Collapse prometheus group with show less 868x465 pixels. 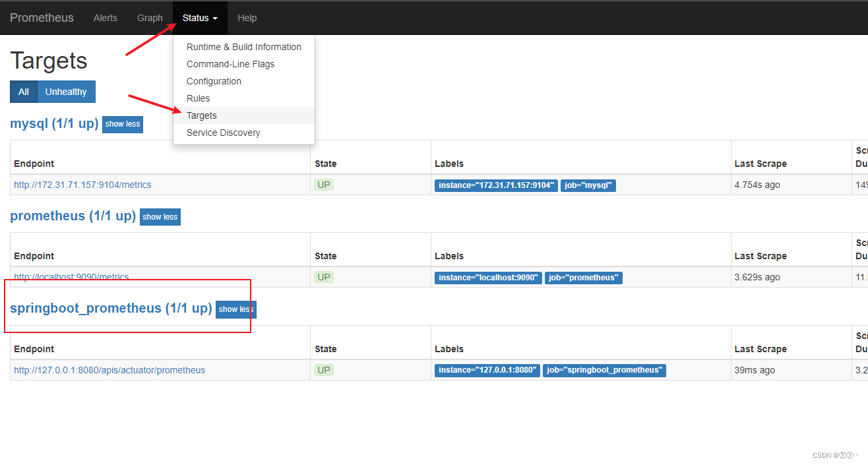pyautogui.click(x=160, y=217)
